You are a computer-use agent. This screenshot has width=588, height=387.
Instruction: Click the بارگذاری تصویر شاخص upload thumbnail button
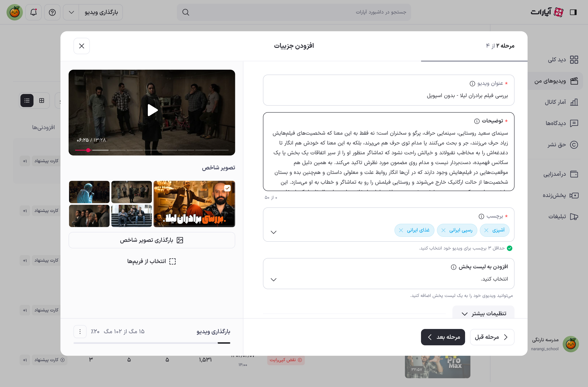click(x=152, y=240)
